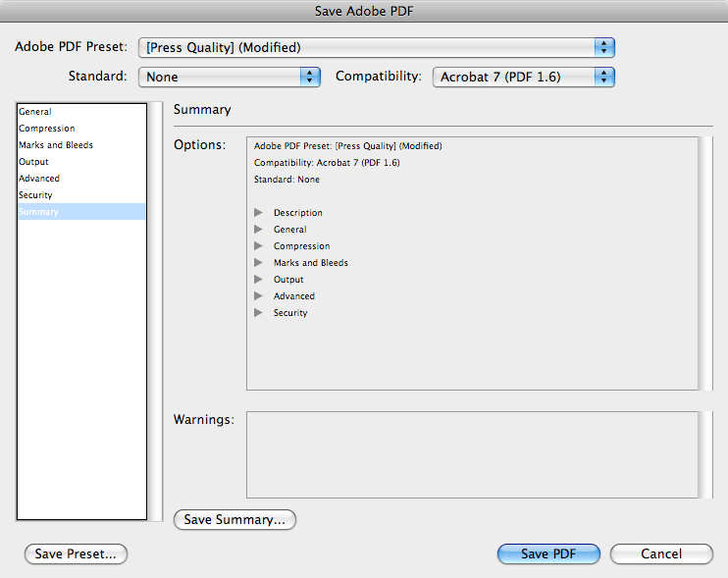This screenshot has width=728, height=578.
Task: Expand the Advanced disclosure triangle in Options
Action: point(259,296)
